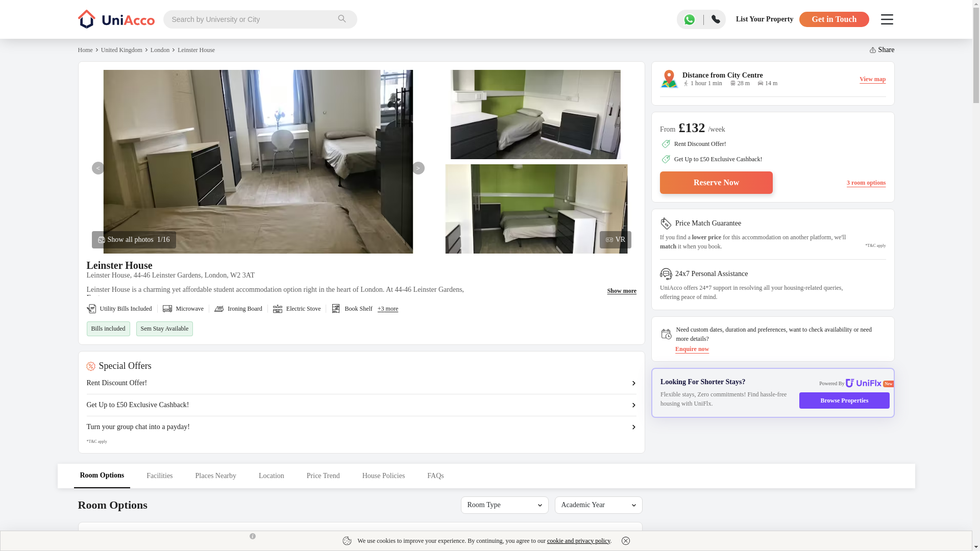Open View map link
Image resolution: width=980 pixels, height=551 pixels.
(x=872, y=79)
